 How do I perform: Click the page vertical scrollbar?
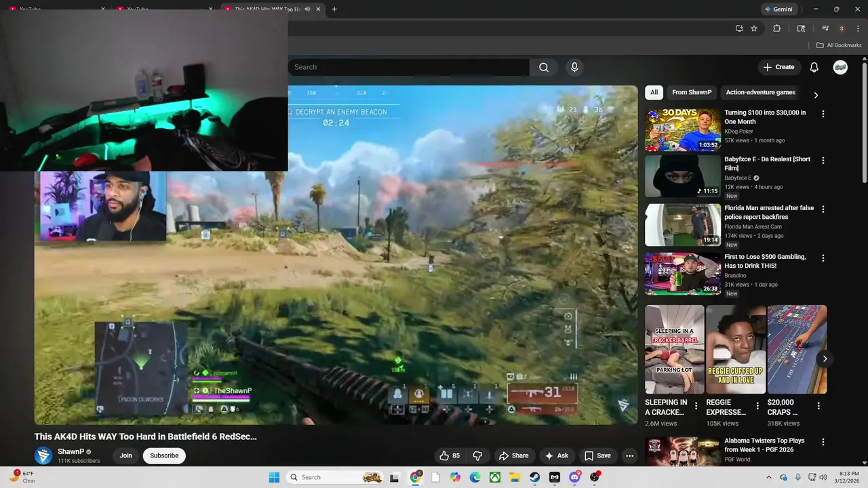tap(864, 122)
